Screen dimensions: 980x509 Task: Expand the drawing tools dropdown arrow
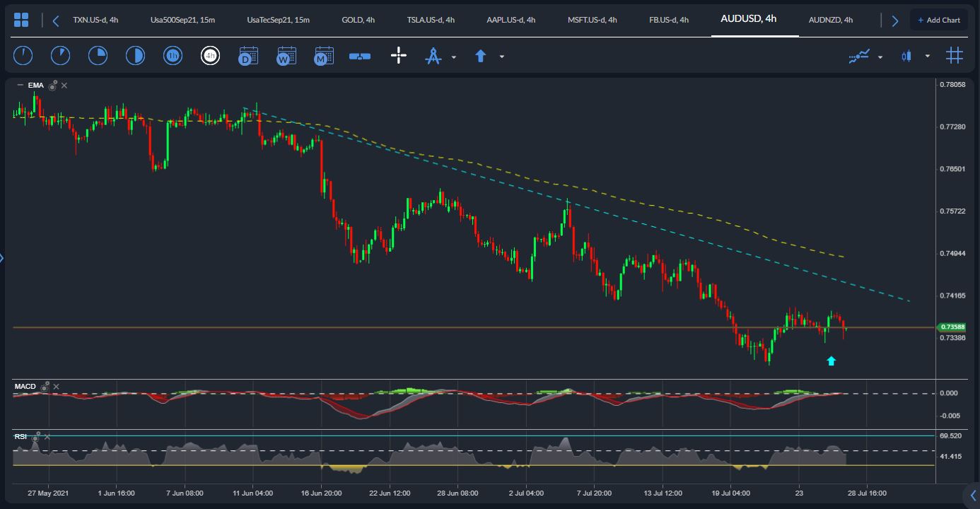(452, 57)
